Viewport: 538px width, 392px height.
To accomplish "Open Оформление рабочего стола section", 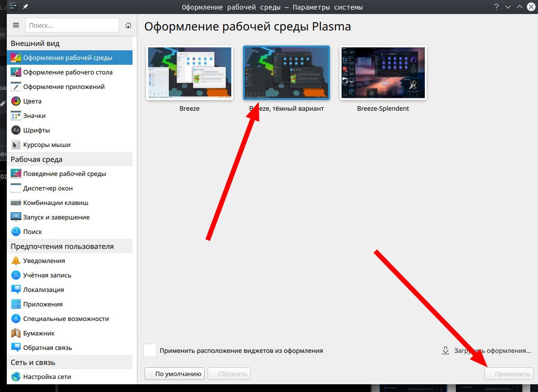I will 70,72.
